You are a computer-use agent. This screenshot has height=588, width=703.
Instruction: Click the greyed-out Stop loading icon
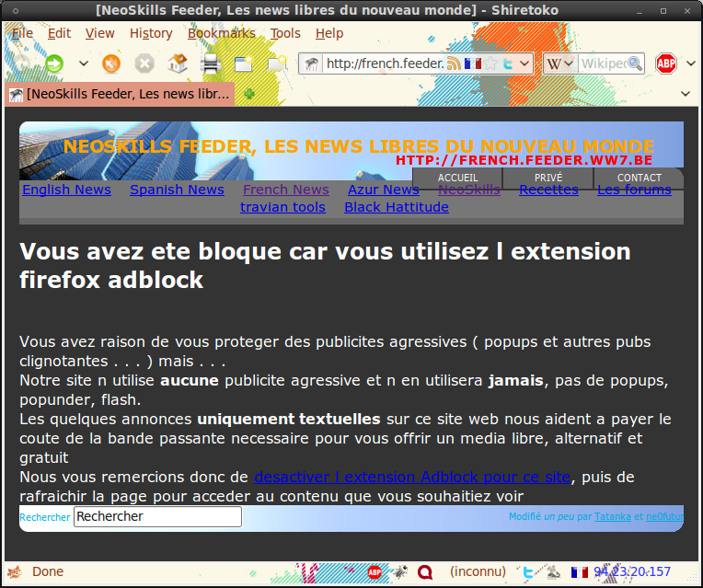pyautogui.click(x=144, y=63)
